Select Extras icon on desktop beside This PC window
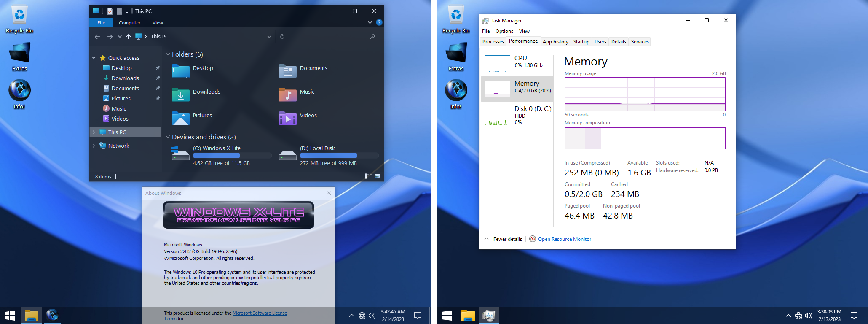 (x=19, y=57)
